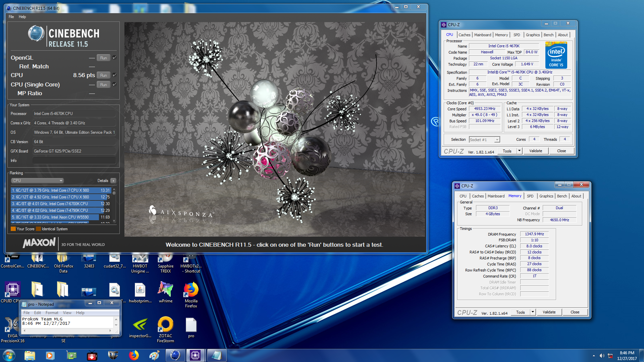Viewport: 644px width, 362px height.
Task: Toggle CPU (Single Core) test checkbox
Action: pos(114,84)
